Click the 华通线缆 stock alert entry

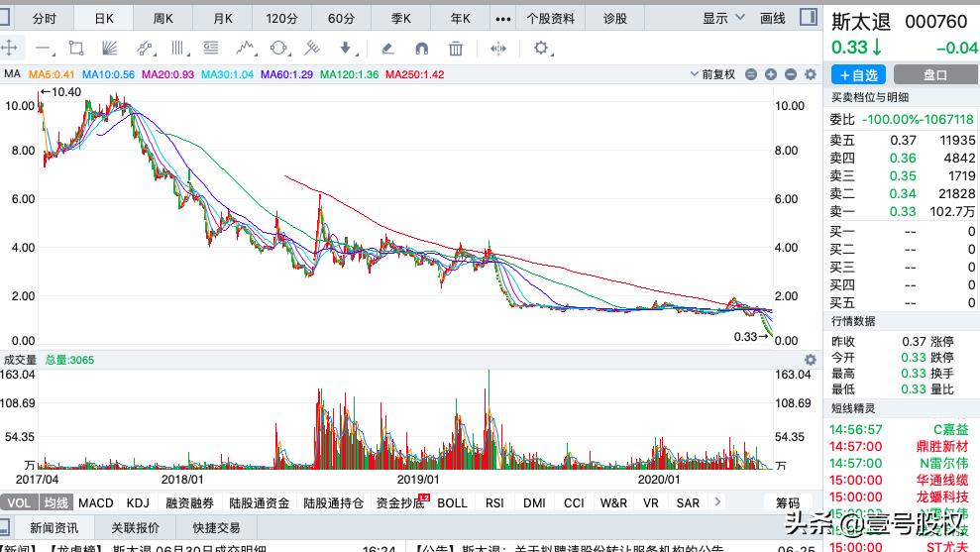[x=942, y=480]
